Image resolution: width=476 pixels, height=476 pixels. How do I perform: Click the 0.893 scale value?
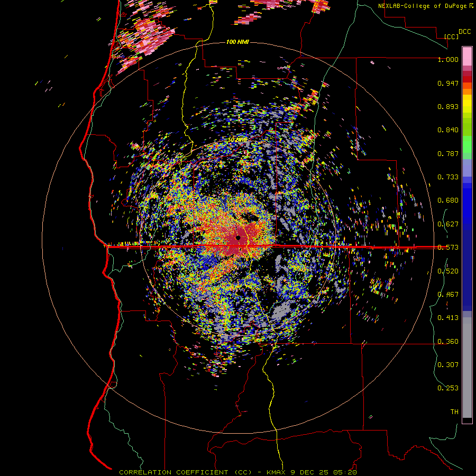[x=448, y=106]
